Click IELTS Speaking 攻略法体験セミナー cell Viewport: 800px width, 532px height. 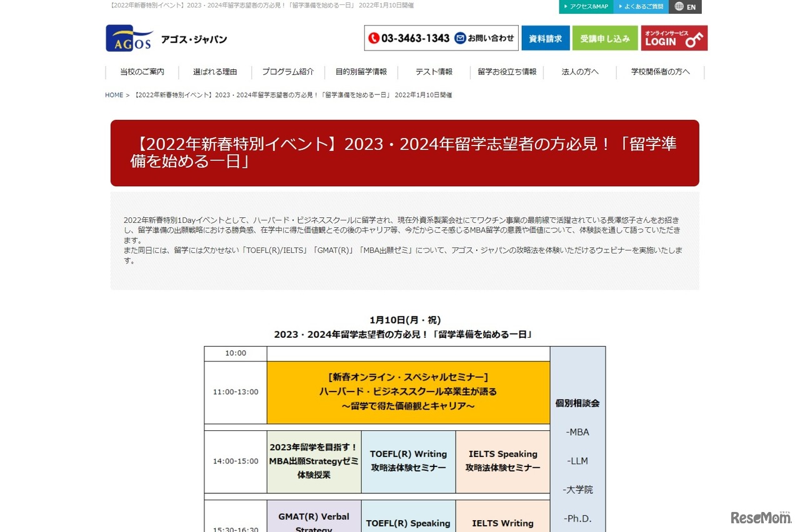(502, 461)
